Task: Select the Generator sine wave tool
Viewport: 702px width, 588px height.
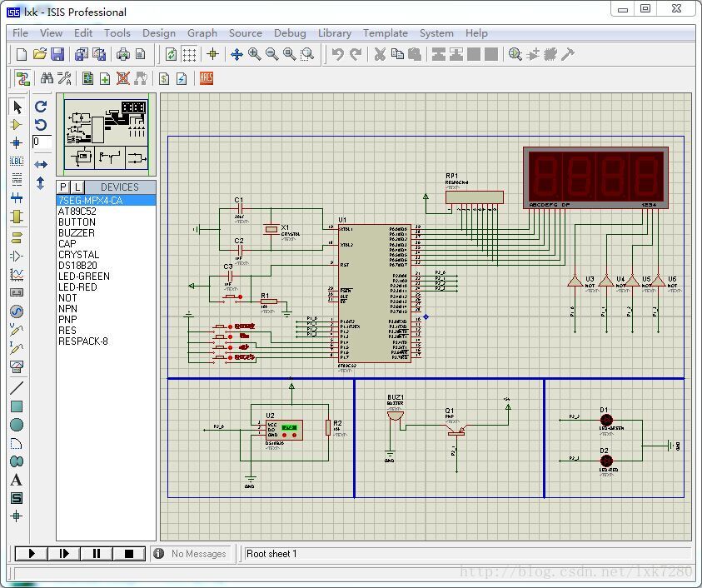Action: [17, 311]
